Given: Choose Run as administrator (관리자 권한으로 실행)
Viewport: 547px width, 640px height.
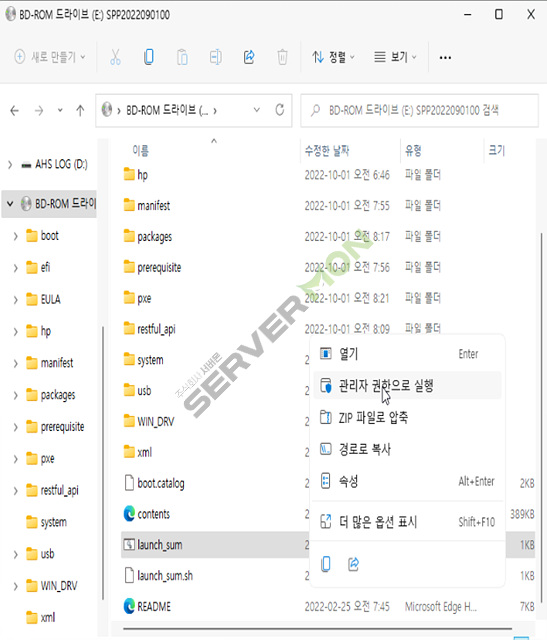Looking at the screenshot, I should point(407,385).
